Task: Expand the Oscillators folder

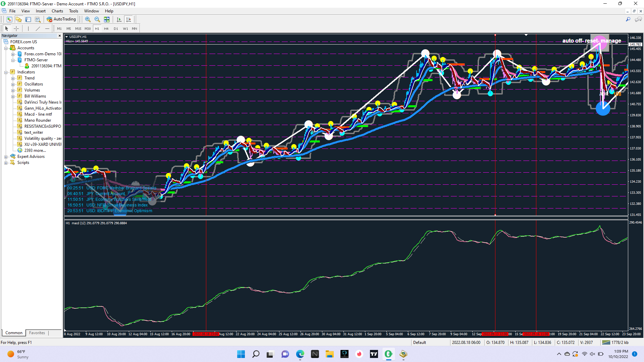Action: coord(13,84)
